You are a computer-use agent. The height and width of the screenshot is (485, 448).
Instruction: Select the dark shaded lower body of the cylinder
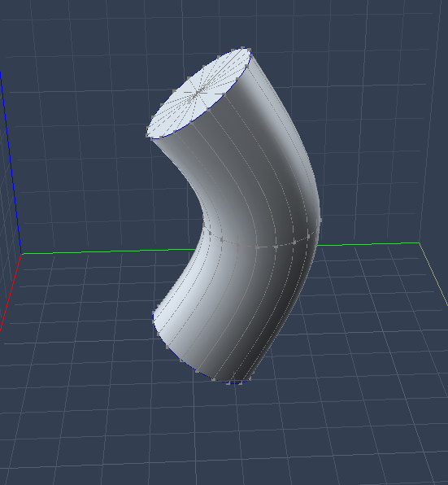point(272,309)
